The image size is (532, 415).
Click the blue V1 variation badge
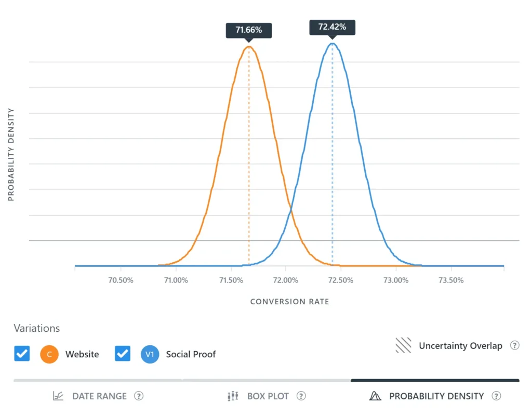coord(150,354)
